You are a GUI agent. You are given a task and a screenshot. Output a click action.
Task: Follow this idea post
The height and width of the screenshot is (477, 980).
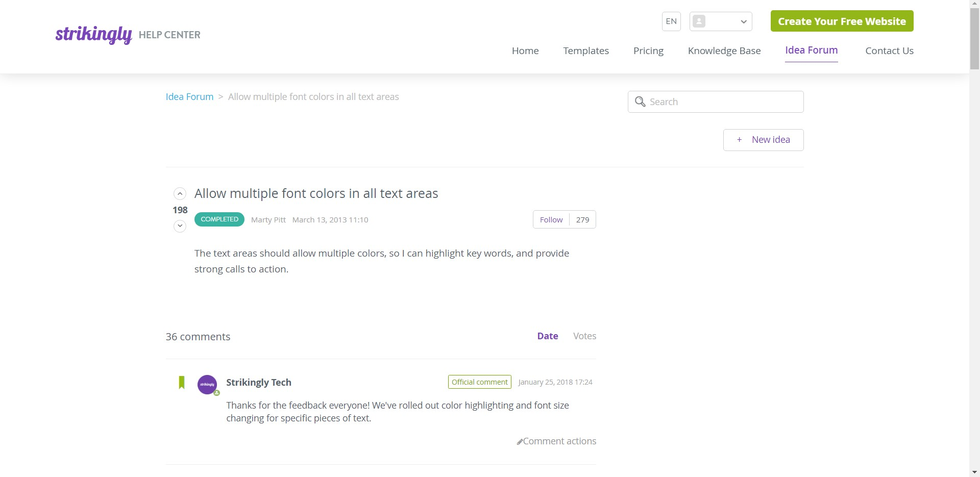tap(551, 219)
